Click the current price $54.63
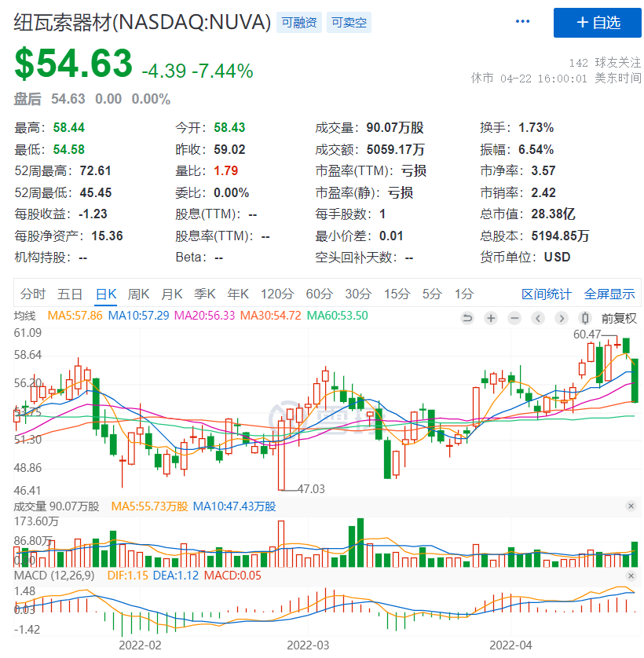The image size is (644, 658). click(74, 64)
